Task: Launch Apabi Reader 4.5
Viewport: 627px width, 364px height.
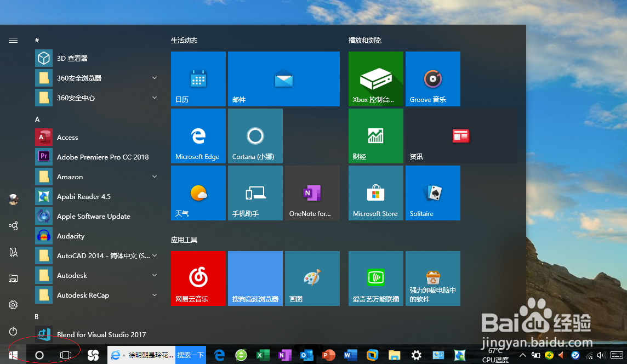Action: 96,196
